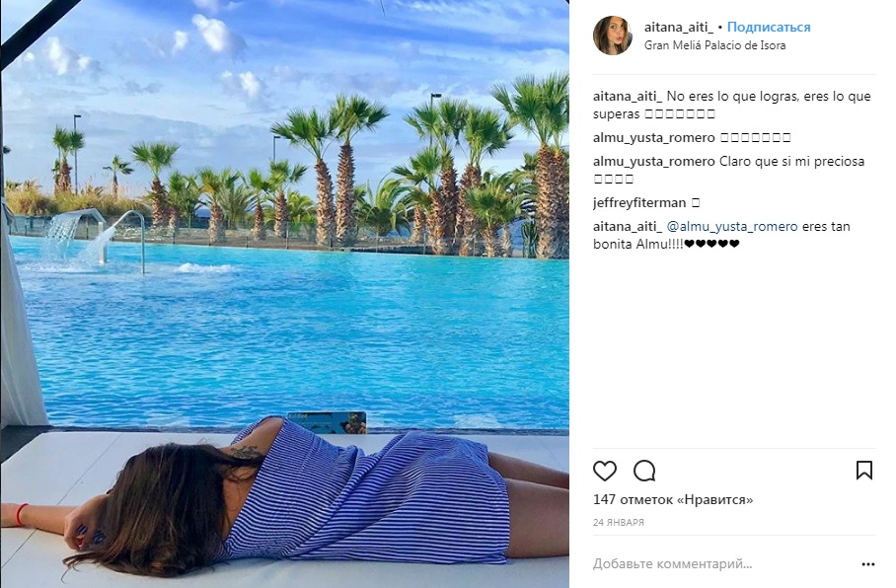Click the 'No eres lo que logras' caption text
The height and width of the screenshot is (588, 896).
(x=732, y=106)
